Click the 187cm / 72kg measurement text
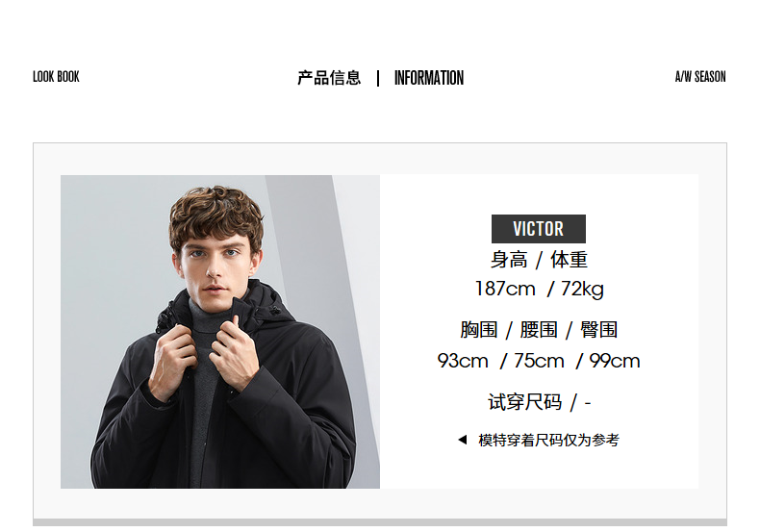 tap(539, 289)
